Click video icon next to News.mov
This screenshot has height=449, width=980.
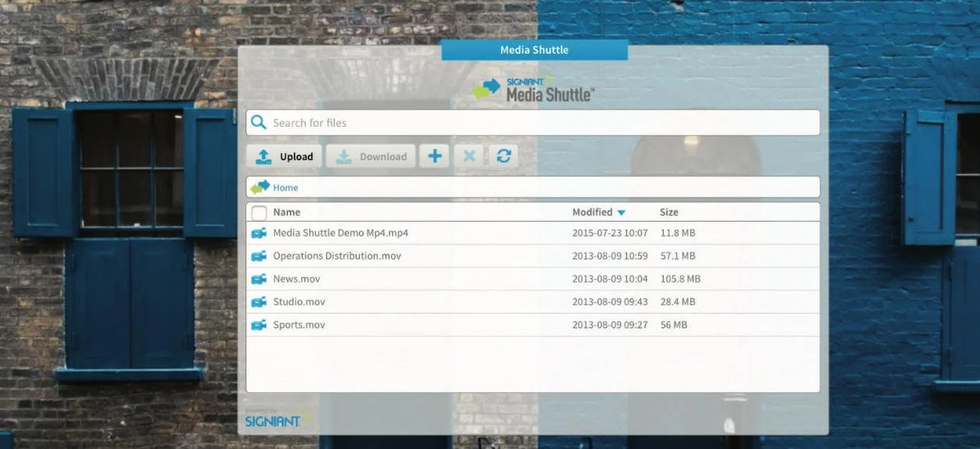click(x=259, y=279)
